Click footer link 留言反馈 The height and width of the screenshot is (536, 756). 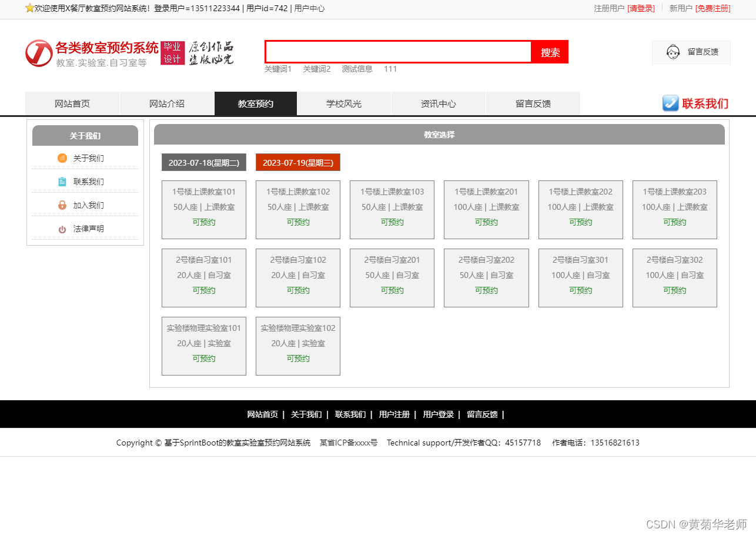(482, 414)
